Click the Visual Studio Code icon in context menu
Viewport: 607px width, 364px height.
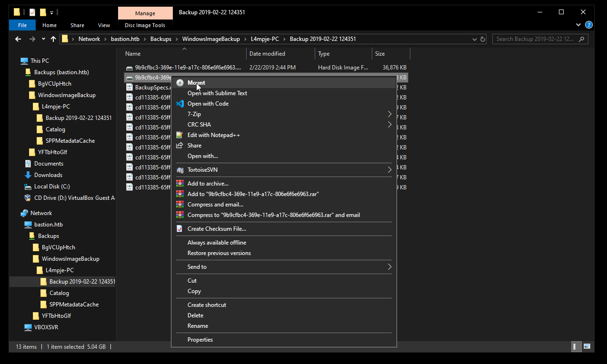(x=180, y=104)
